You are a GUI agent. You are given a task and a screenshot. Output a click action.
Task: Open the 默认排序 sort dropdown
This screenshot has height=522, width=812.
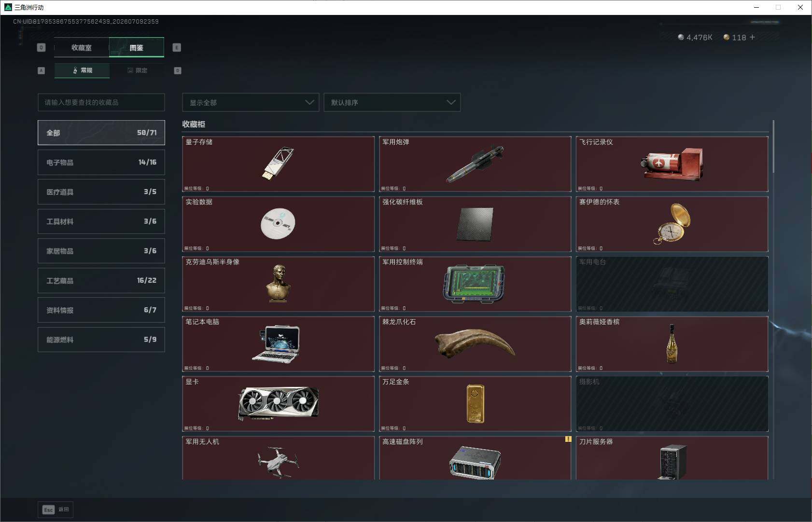pyautogui.click(x=392, y=102)
